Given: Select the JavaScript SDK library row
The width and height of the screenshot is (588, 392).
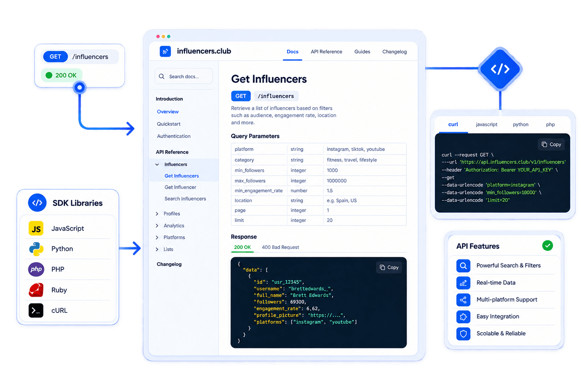Looking at the screenshot, I should pyautogui.click(x=68, y=229).
